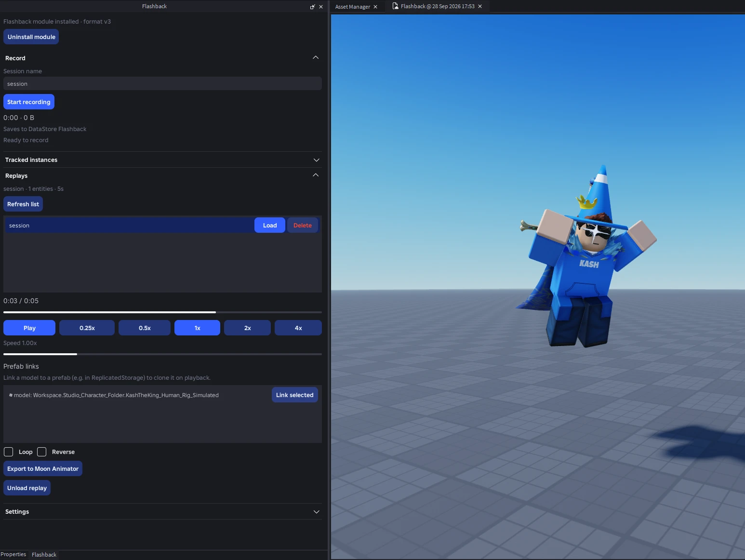The image size is (745, 560).
Task: Focus the Session name input field
Action: pyautogui.click(x=162, y=83)
